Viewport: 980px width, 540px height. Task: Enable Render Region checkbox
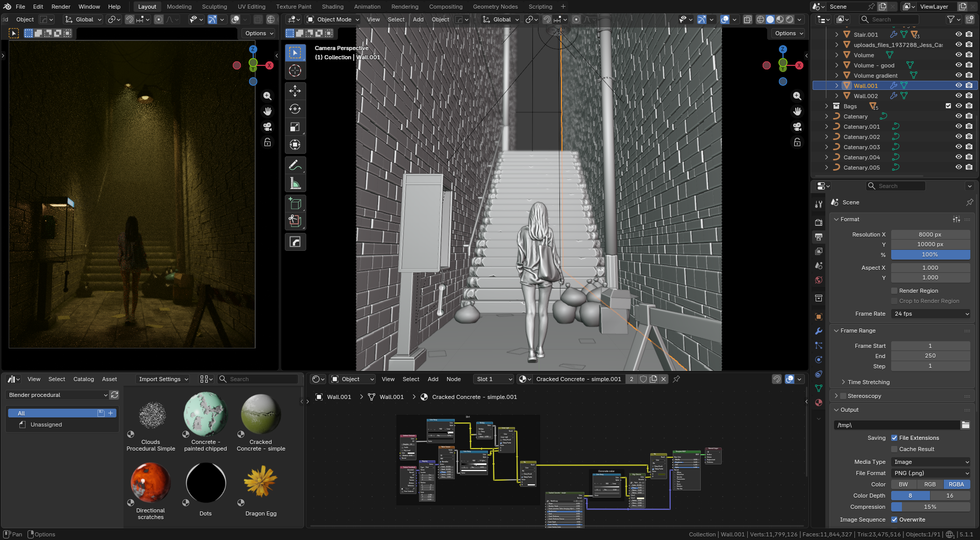click(894, 291)
